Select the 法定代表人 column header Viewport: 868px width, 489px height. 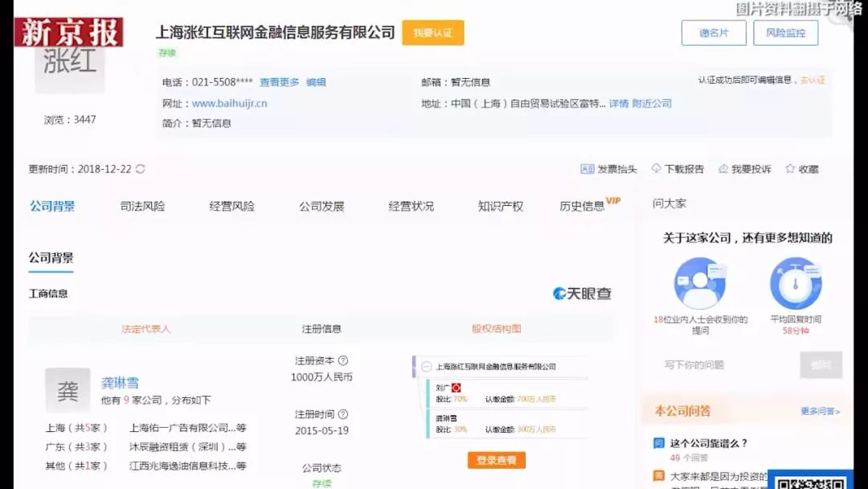(x=145, y=329)
